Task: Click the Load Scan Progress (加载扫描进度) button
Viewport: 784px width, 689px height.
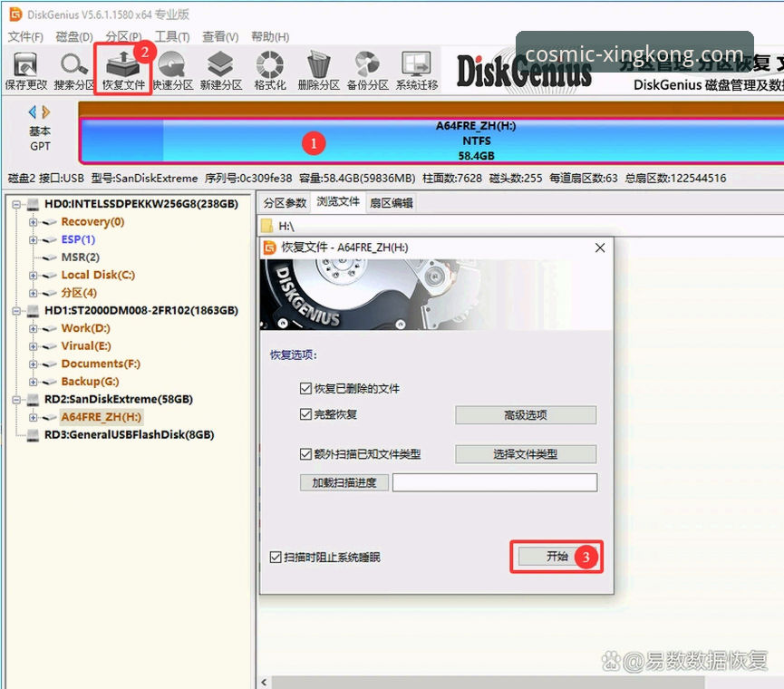Action: pos(344,482)
